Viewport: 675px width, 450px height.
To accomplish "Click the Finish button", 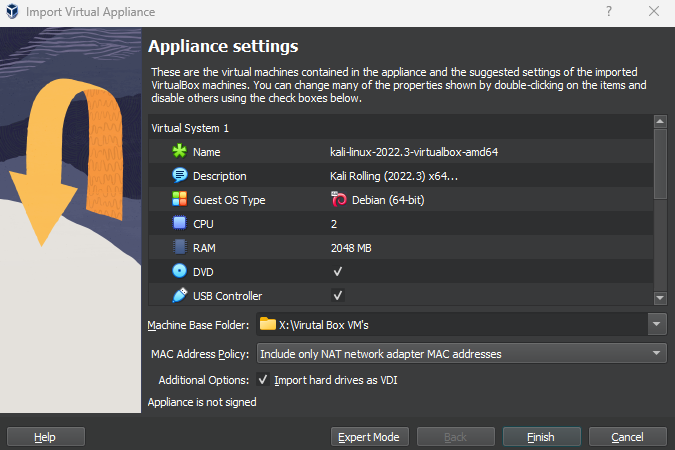I will 542,437.
